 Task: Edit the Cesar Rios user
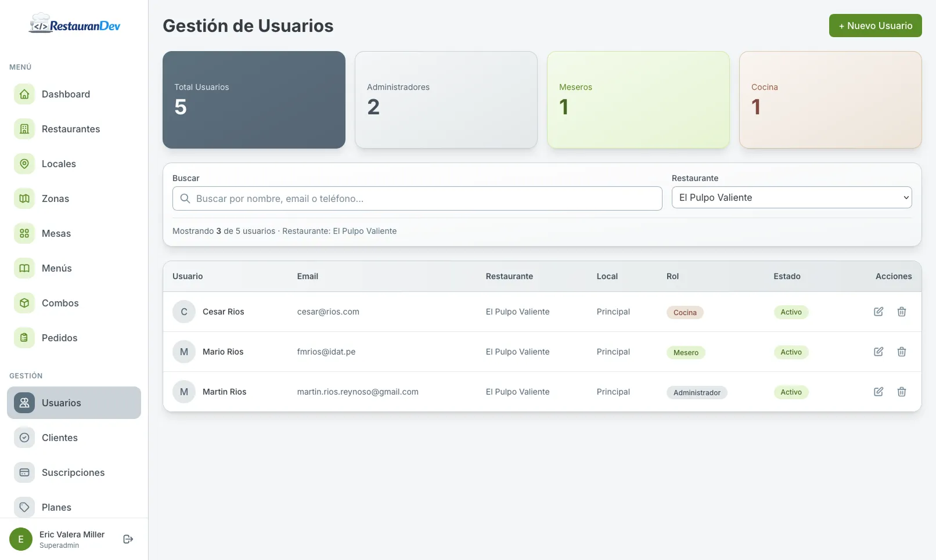879,312
